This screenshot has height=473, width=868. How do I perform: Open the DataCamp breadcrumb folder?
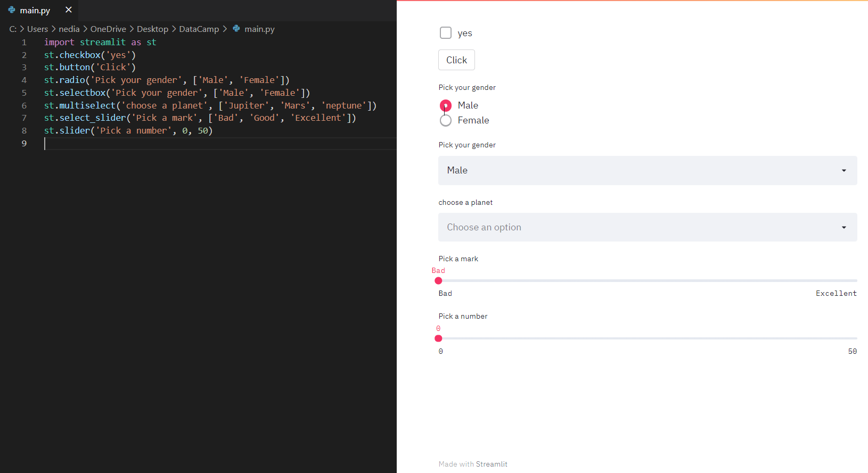click(x=199, y=29)
